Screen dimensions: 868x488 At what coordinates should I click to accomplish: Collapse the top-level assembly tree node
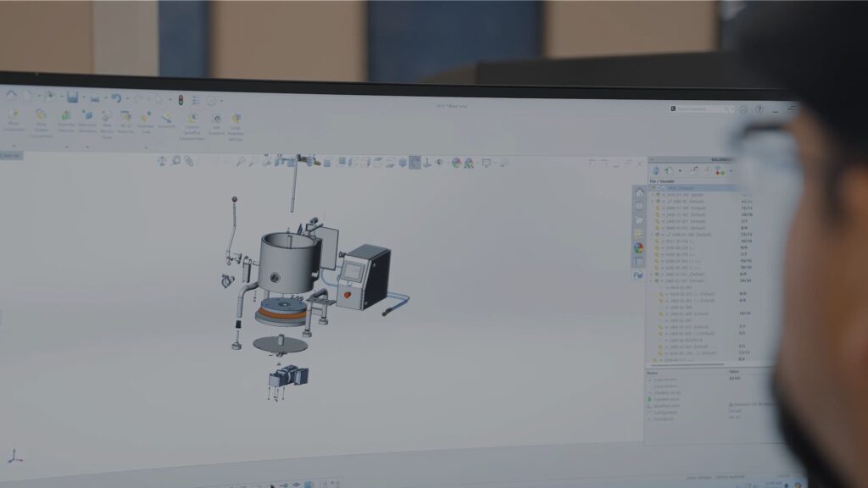click(652, 188)
